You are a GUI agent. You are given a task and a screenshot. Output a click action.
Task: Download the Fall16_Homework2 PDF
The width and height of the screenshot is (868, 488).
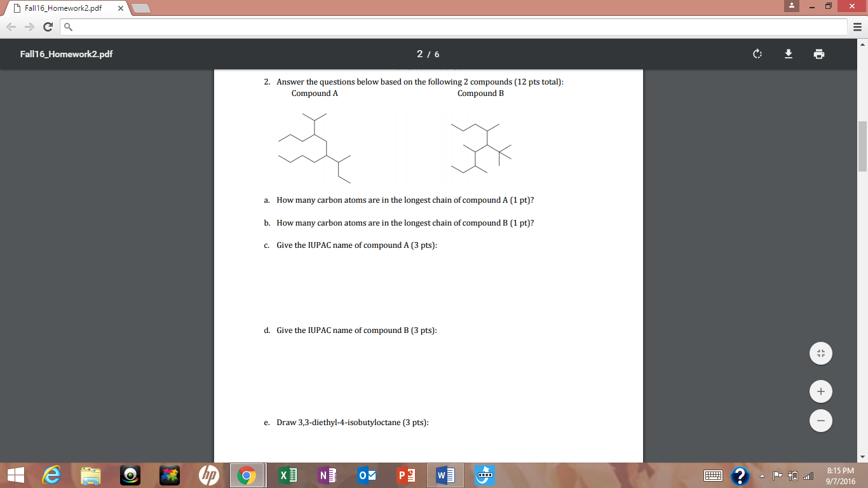point(788,54)
